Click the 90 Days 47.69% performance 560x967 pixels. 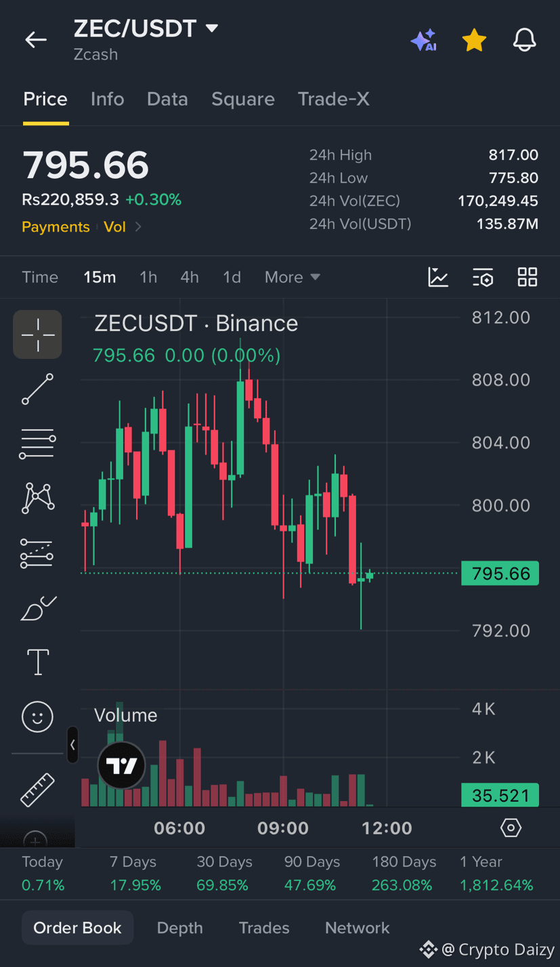click(312, 874)
